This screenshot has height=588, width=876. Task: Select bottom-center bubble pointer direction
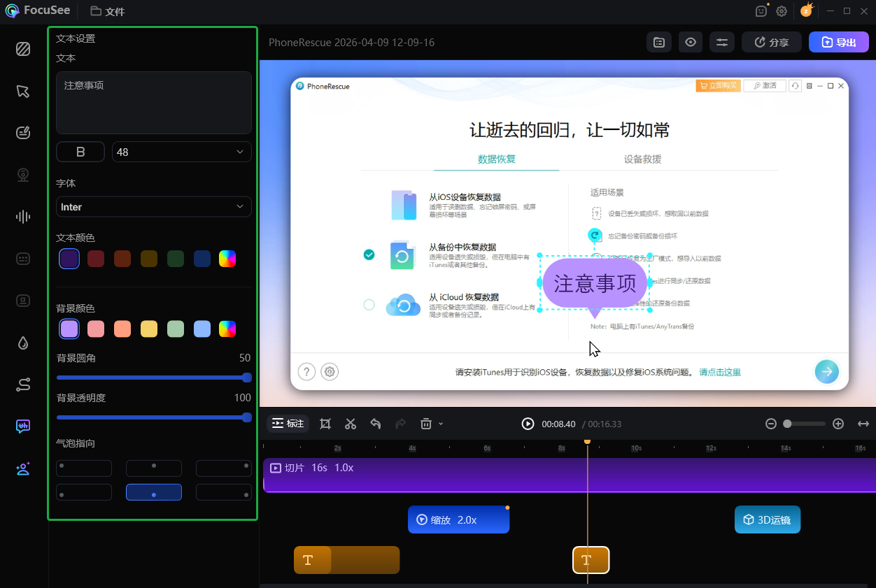pos(154,492)
